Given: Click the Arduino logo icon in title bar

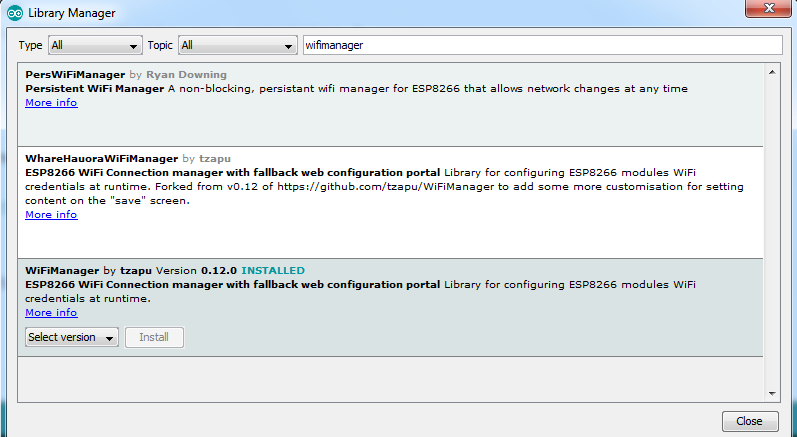Looking at the screenshot, I should (15, 13).
